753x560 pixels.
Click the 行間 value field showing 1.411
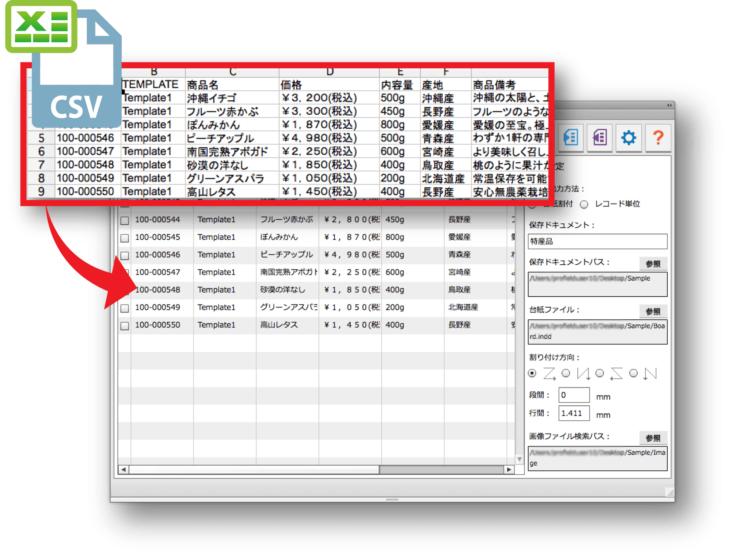[574, 413]
